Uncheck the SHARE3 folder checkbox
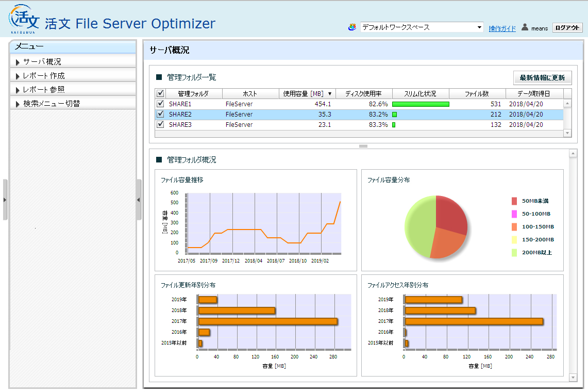 click(x=160, y=124)
